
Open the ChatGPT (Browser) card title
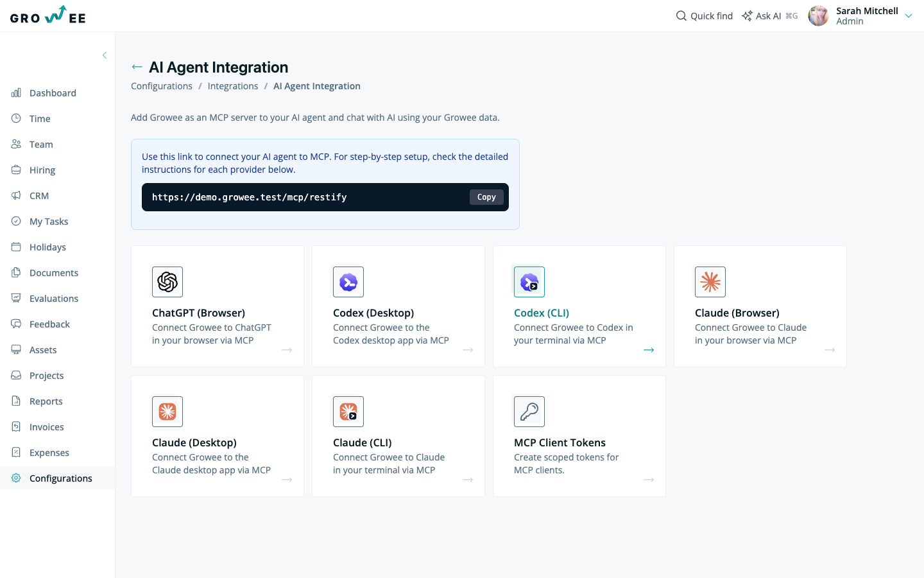(198, 313)
